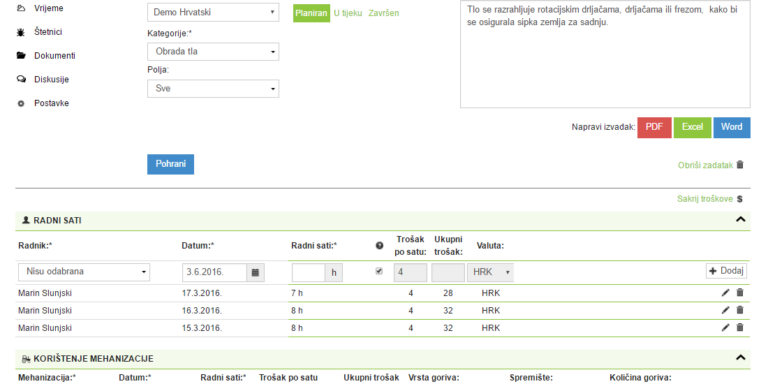Export the report as PDF
The height and width of the screenshot is (384, 768).
654,127
